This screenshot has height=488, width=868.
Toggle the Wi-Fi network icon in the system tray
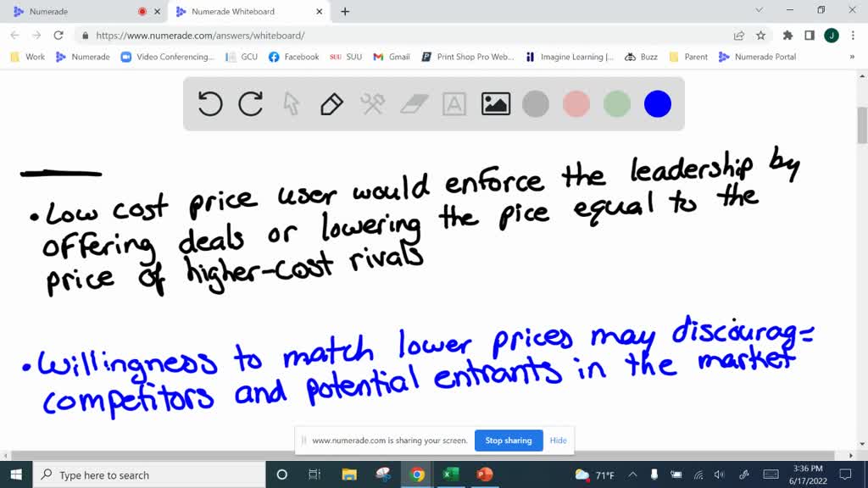click(x=697, y=474)
